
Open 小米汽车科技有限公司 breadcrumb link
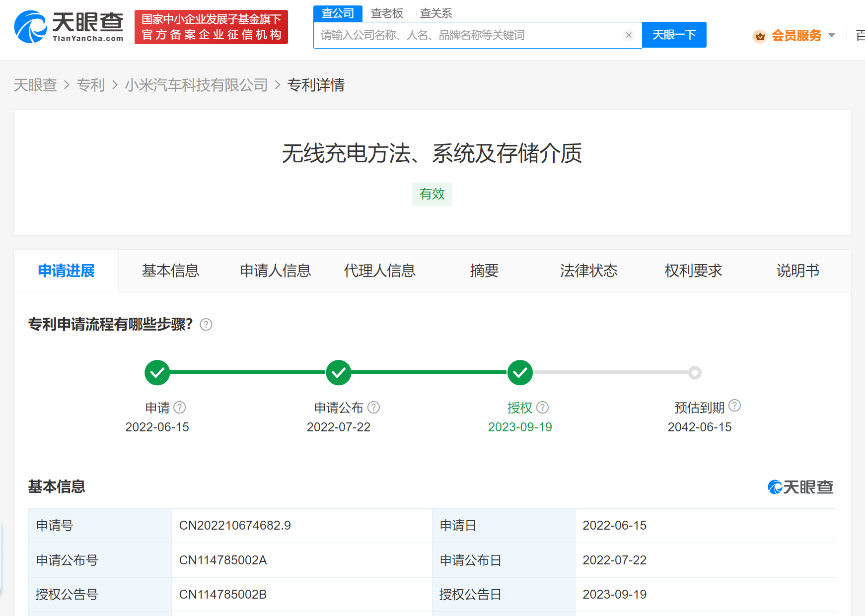tap(196, 85)
